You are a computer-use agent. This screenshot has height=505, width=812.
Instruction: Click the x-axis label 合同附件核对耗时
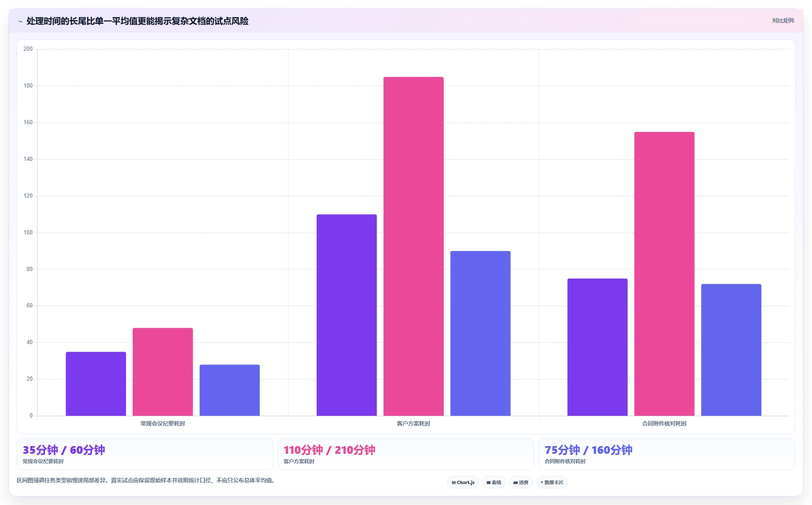coord(664,423)
